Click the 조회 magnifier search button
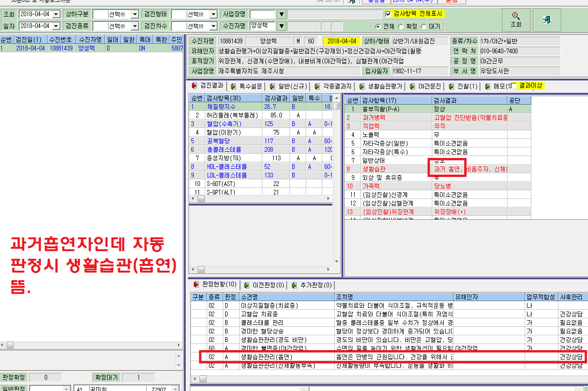This screenshot has height=391, width=588. point(516,20)
